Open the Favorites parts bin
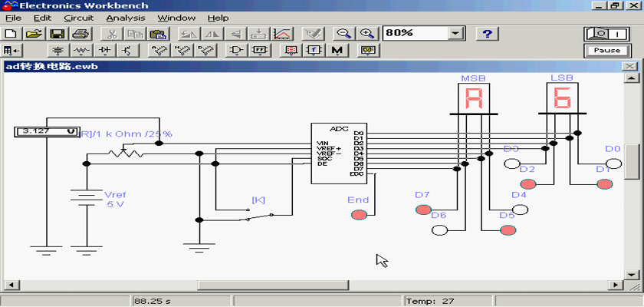 click(11, 50)
